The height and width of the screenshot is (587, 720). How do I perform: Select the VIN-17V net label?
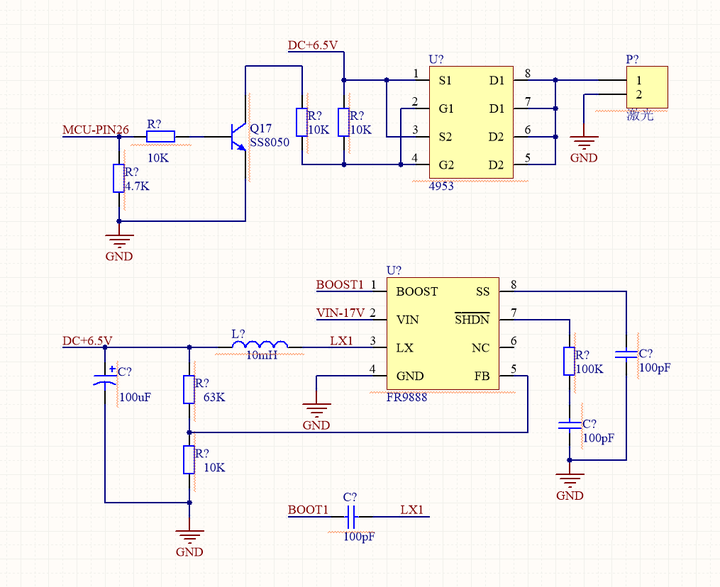coord(340,313)
